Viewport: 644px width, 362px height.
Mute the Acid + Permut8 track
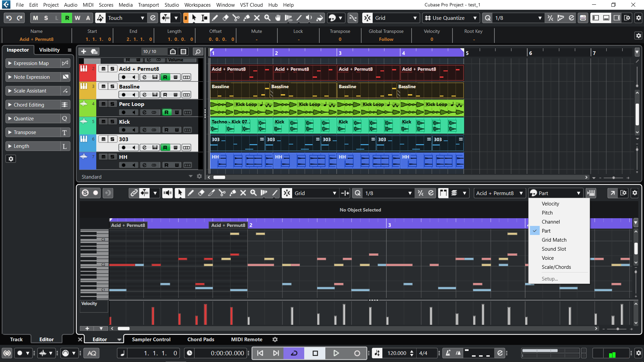tap(103, 69)
